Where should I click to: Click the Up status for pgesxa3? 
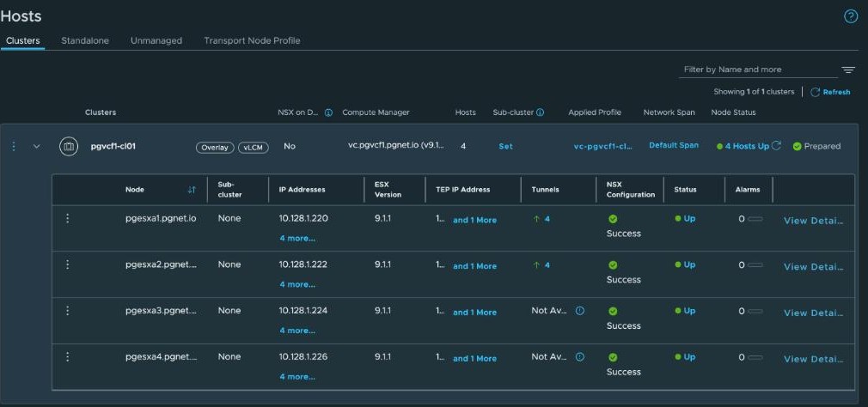tap(689, 311)
